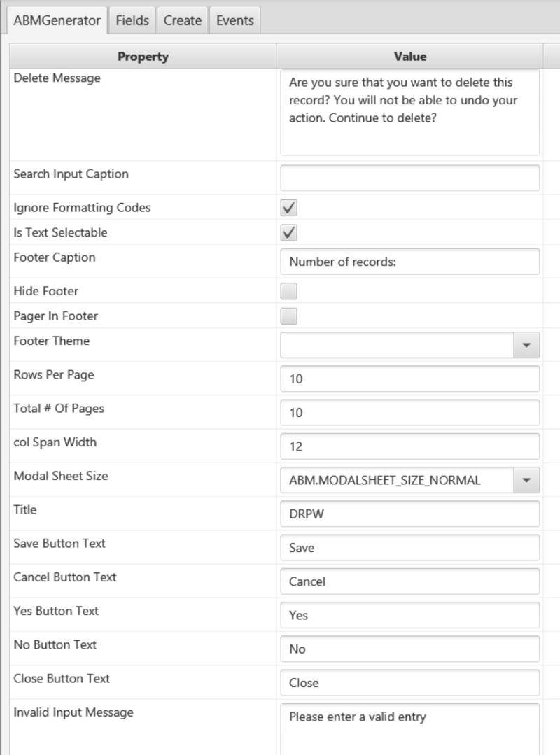Click the Save Button Text field
This screenshot has width=560, height=755.
coord(409,547)
